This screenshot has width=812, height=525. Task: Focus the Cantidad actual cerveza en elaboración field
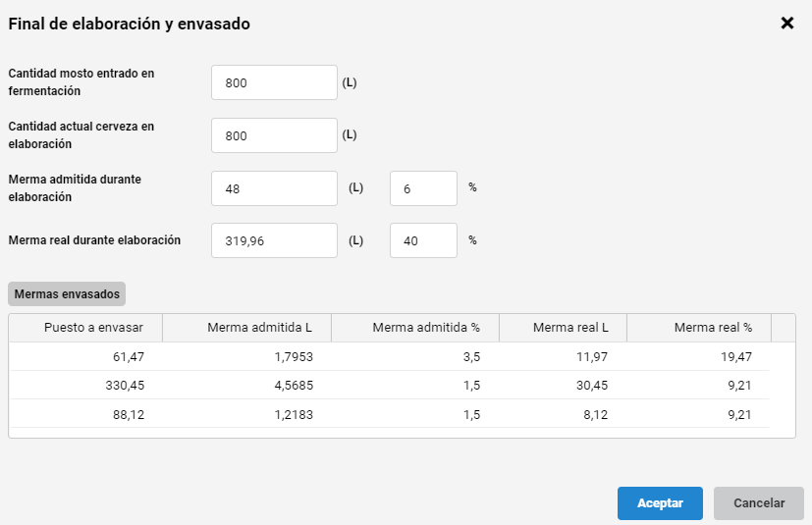pos(274,135)
